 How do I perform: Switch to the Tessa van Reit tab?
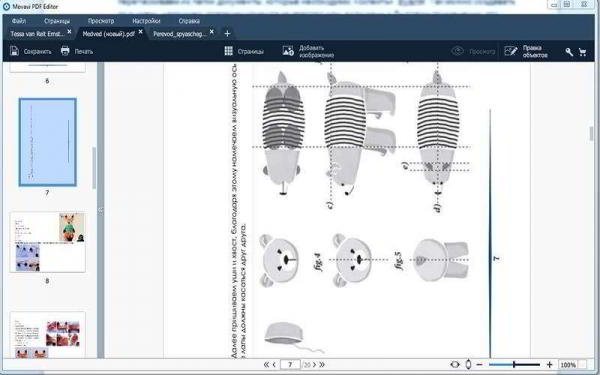pos(37,34)
